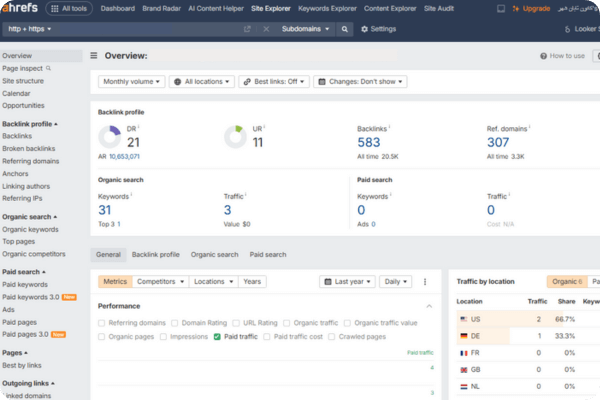Switch to Backlink profile tab
Image resolution: width=600 pixels, height=400 pixels.
coord(156,255)
